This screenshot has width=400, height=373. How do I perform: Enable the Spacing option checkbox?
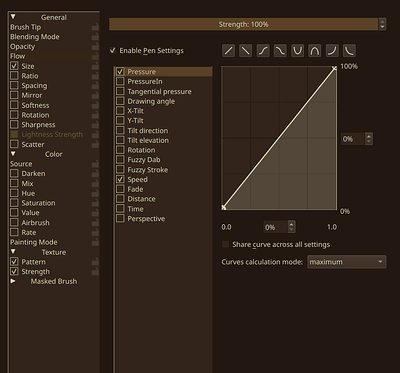tap(14, 85)
